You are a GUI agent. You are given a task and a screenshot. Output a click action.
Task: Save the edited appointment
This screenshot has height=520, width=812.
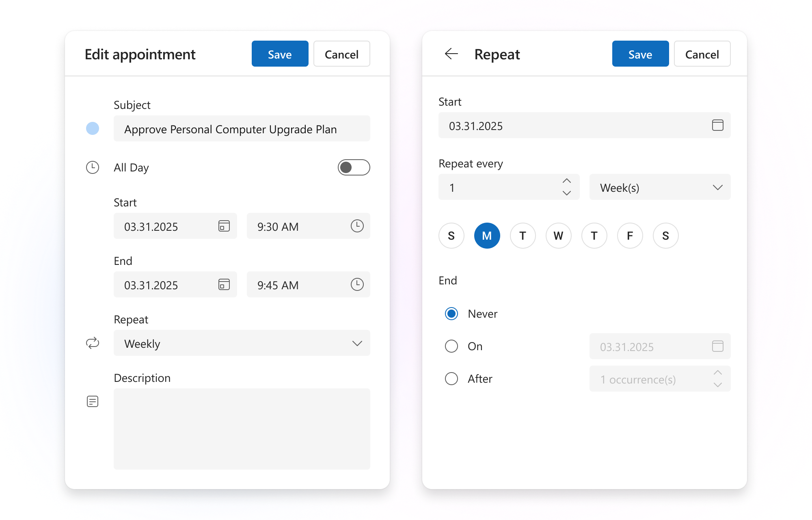[x=280, y=54]
